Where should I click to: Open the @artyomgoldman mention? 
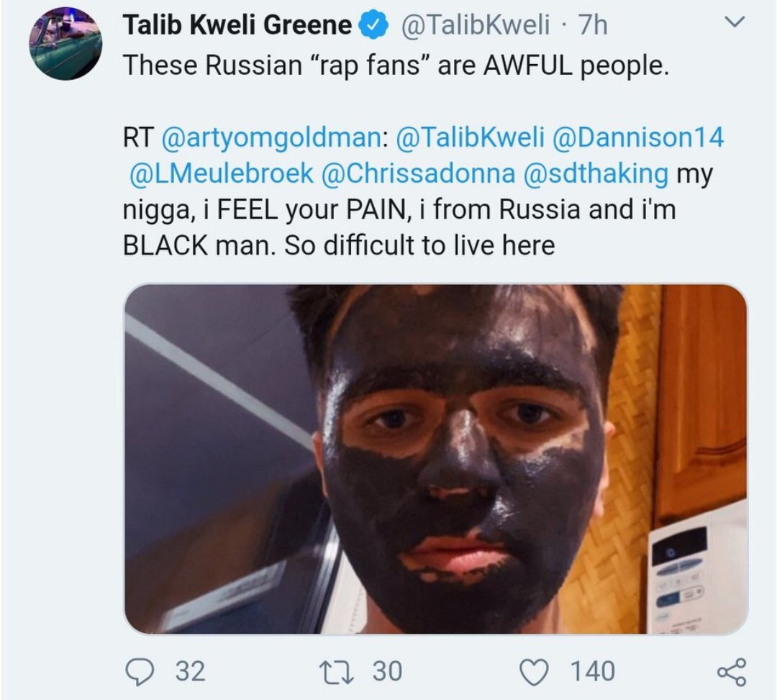(x=271, y=137)
